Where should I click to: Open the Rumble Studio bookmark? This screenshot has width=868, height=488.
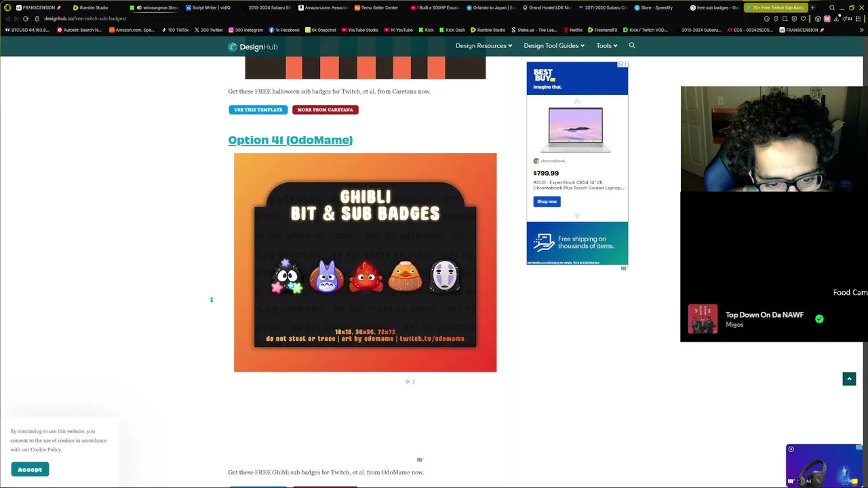(x=488, y=30)
